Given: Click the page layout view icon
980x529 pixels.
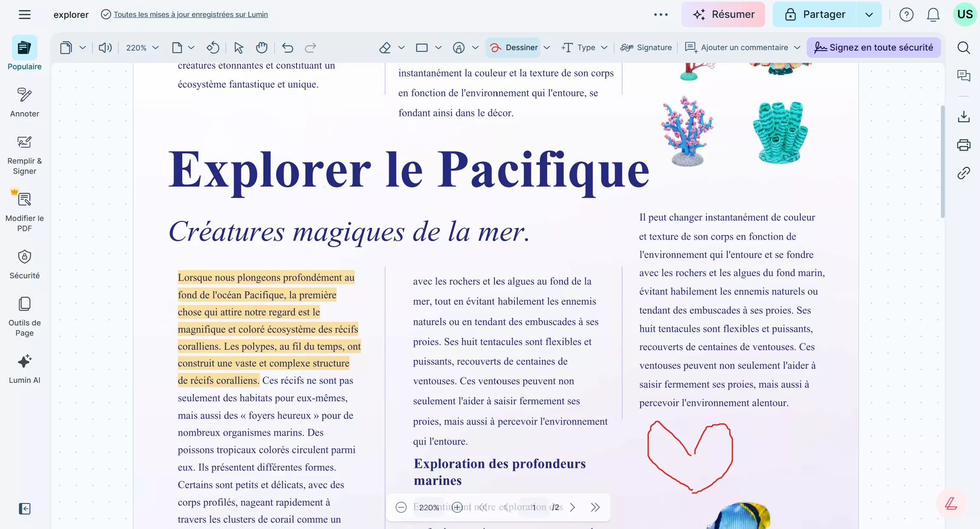Looking at the screenshot, I should [x=66, y=48].
